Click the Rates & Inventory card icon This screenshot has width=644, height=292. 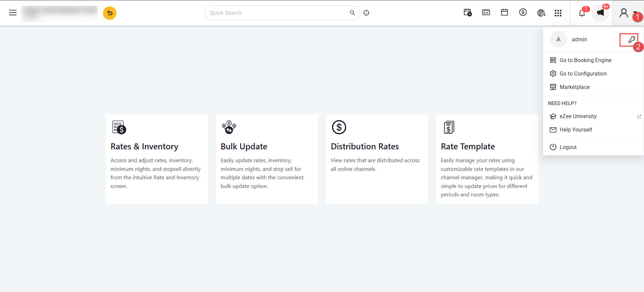point(119,127)
